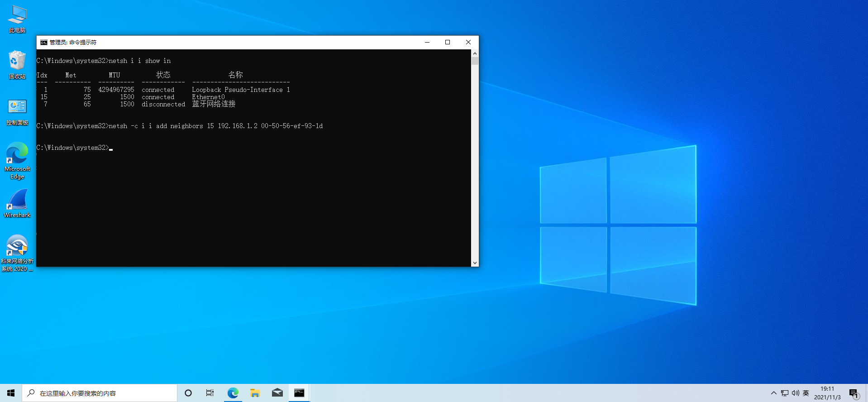Click the IP address 192.168.1.2
The image size is (868, 402).
(x=238, y=126)
